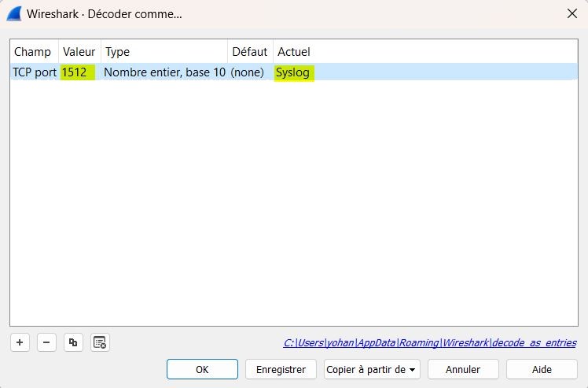Remove the selected entry with minus icon
588x388 pixels.
(46, 342)
